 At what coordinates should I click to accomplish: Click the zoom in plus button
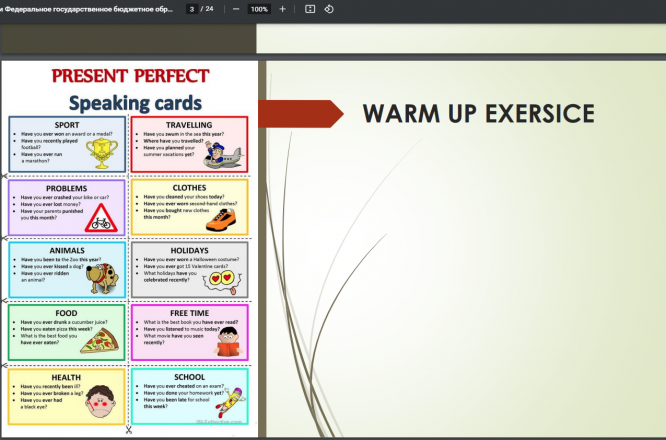[x=282, y=9]
